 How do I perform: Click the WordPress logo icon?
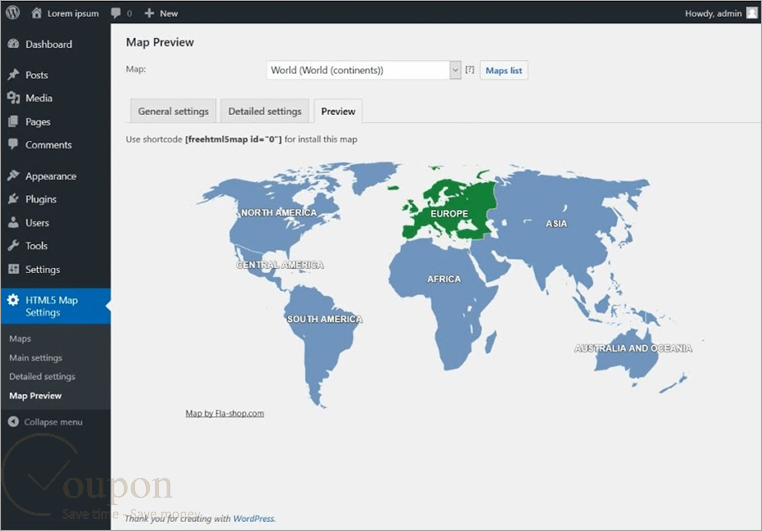click(13, 13)
